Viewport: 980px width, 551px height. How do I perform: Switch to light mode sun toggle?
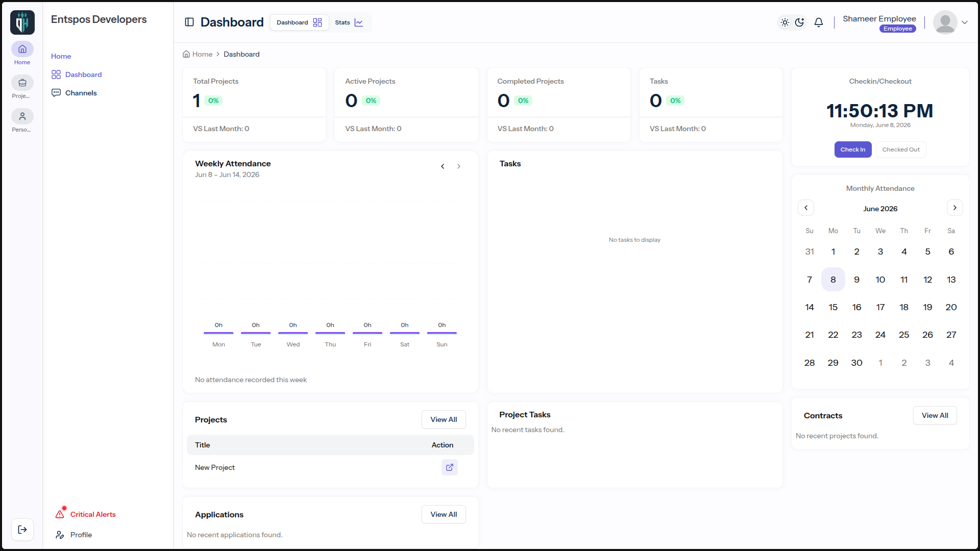(x=785, y=22)
